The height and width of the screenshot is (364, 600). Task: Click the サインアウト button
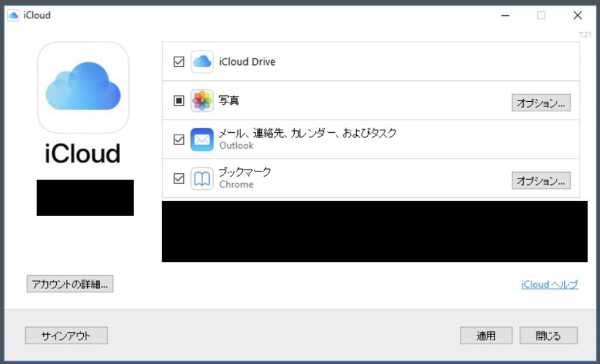[66, 336]
